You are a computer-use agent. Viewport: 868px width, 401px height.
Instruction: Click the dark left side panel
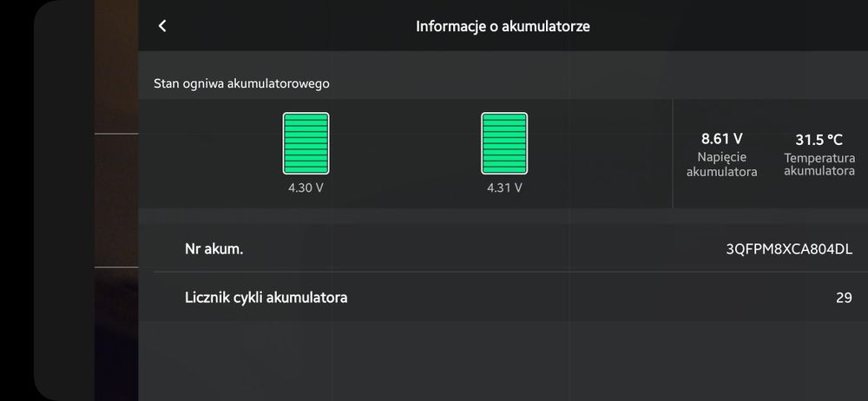point(64,200)
